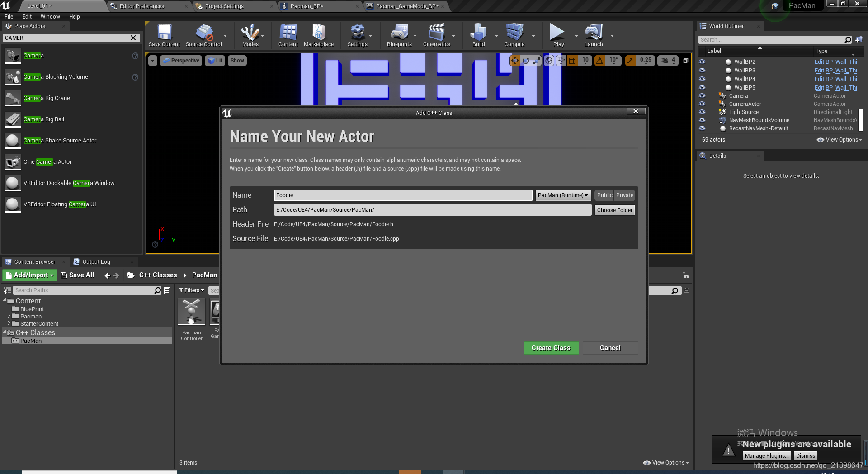Open the Help menu
This screenshot has height=474, width=868.
tap(74, 17)
